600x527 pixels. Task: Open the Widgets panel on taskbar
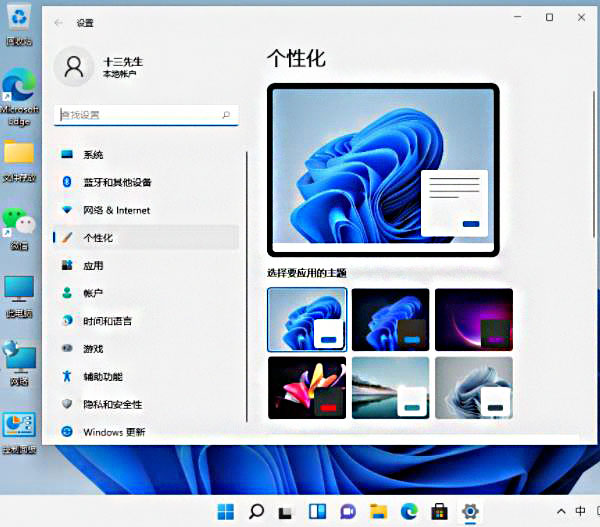(x=317, y=511)
